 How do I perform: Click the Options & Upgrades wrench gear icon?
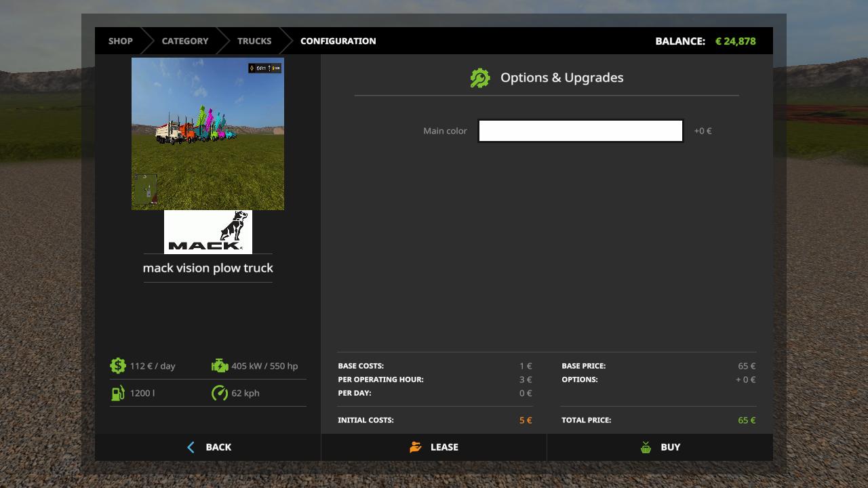[480, 78]
